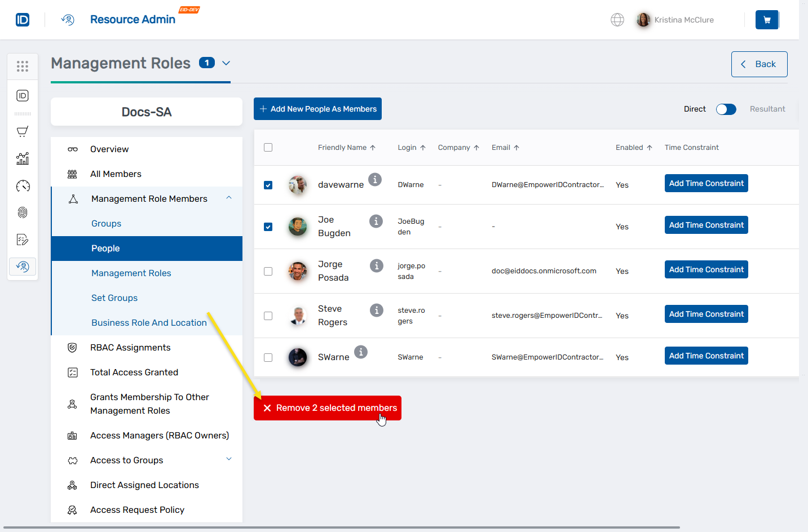Open the Overview menu item
The height and width of the screenshot is (532, 808).
point(109,149)
